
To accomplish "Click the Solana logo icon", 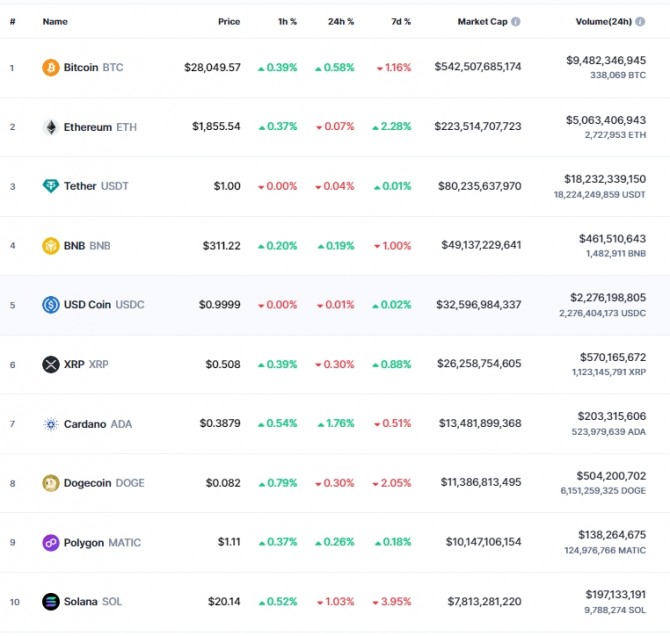I will pyautogui.click(x=51, y=602).
